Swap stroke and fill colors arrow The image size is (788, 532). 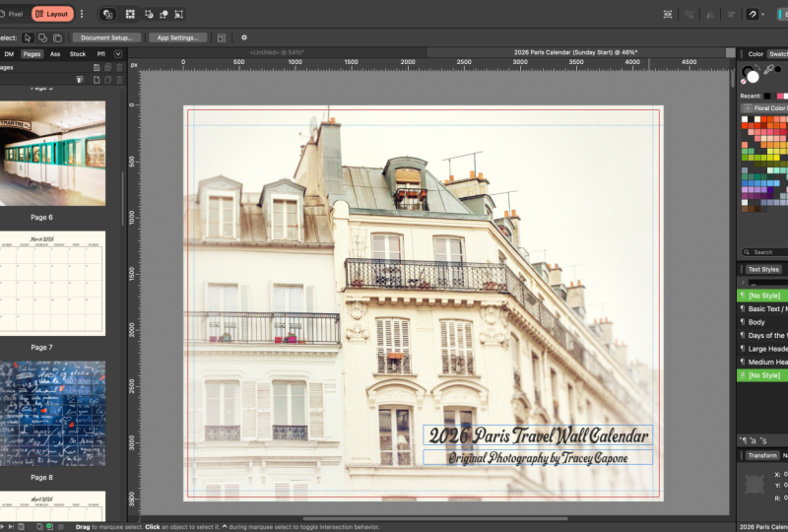click(x=756, y=67)
